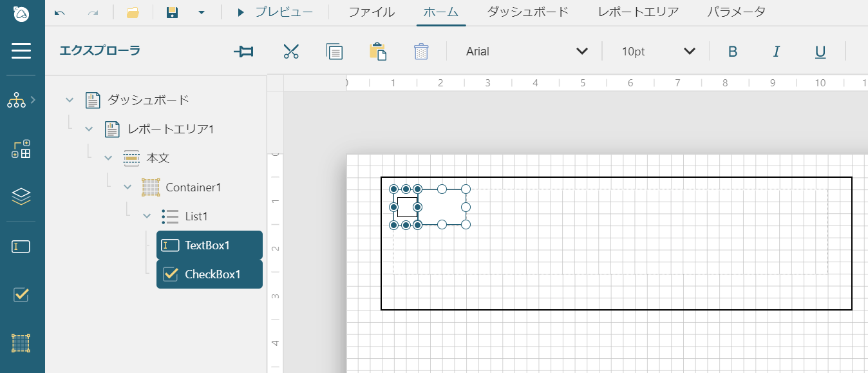Delete the selected items
This screenshot has width=868, height=373.
pyautogui.click(x=421, y=52)
